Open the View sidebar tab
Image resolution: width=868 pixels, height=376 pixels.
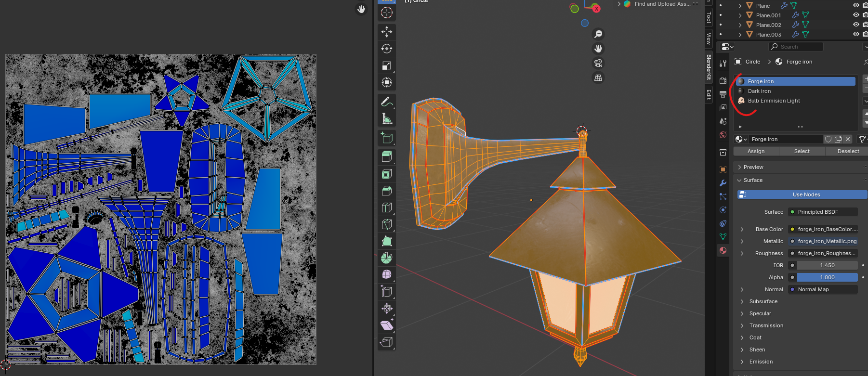click(x=709, y=38)
